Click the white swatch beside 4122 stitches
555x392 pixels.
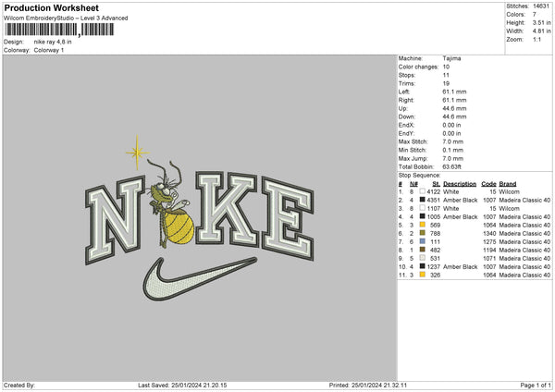pos(423,191)
